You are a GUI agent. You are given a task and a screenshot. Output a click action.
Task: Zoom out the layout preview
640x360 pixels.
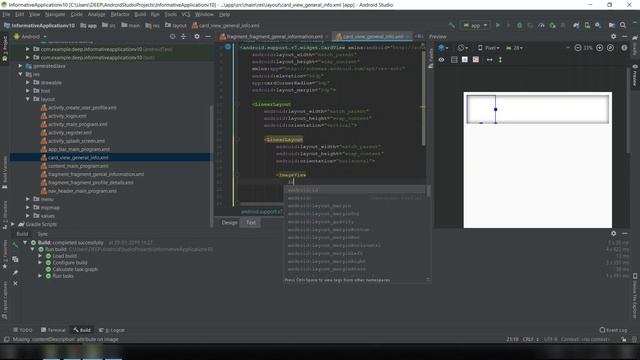578,48
